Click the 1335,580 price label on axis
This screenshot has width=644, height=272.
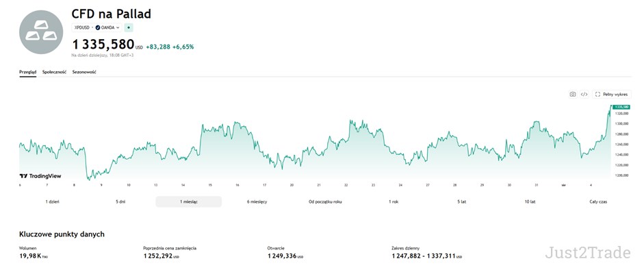point(621,107)
